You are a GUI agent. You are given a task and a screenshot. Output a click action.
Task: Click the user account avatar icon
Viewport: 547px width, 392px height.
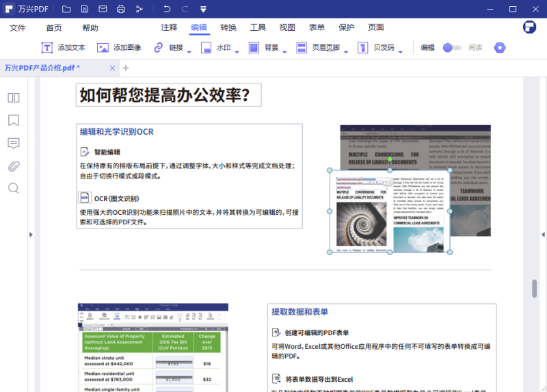coord(529,27)
